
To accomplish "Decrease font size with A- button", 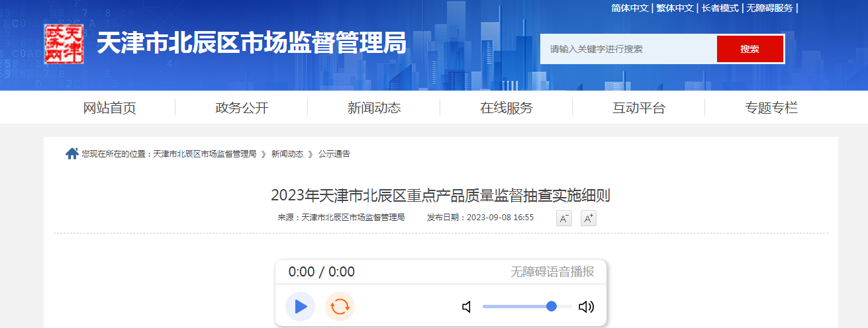I will click(563, 218).
